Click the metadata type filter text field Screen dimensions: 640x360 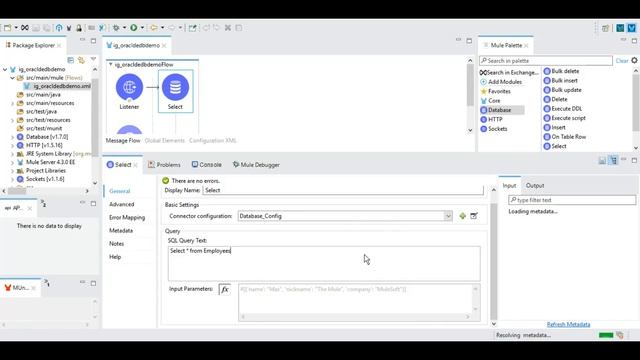click(x=572, y=200)
